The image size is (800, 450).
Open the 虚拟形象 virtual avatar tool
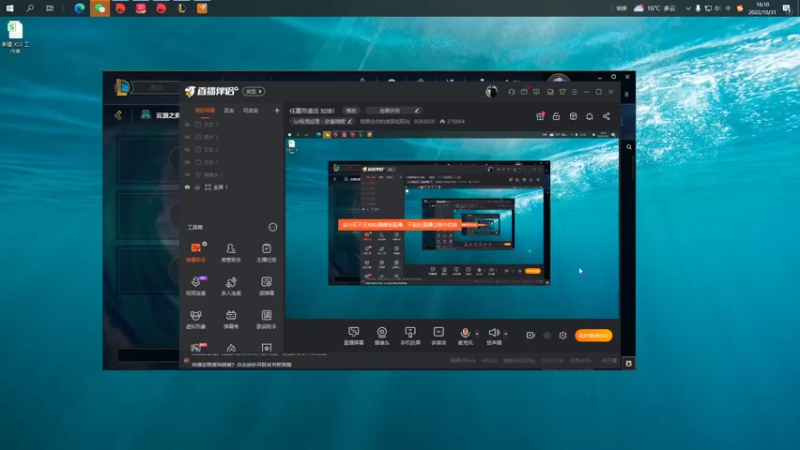point(196,319)
